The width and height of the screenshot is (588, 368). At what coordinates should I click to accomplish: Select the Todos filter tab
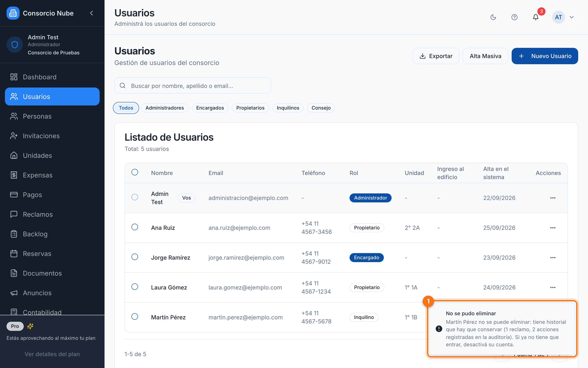coord(126,108)
